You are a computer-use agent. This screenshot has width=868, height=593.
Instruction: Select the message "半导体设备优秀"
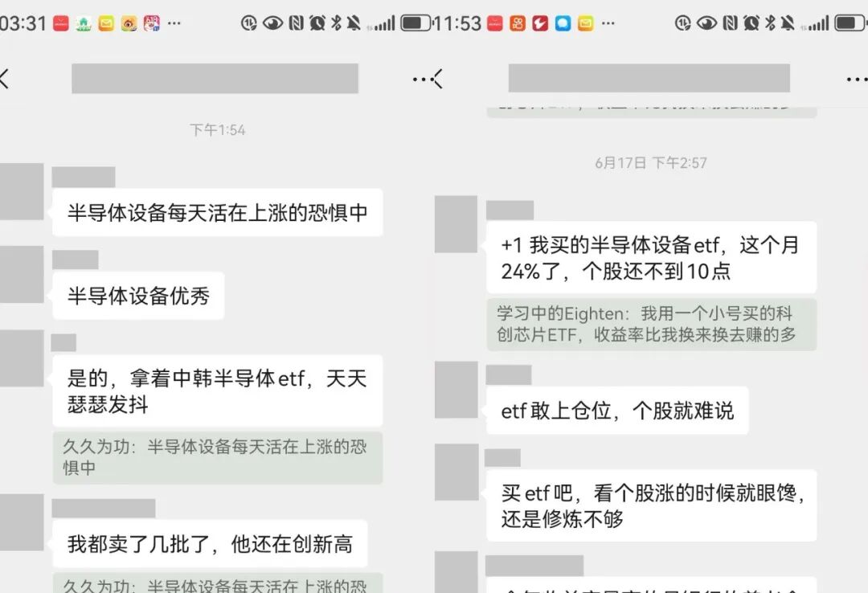138,296
